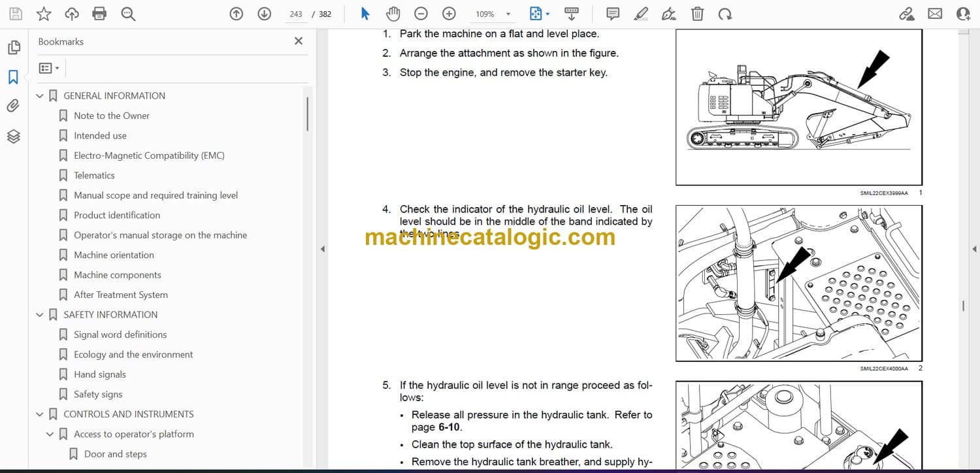The height and width of the screenshot is (473, 980).
Task: Open the Attachments paperclip panel
Action: (x=14, y=106)
